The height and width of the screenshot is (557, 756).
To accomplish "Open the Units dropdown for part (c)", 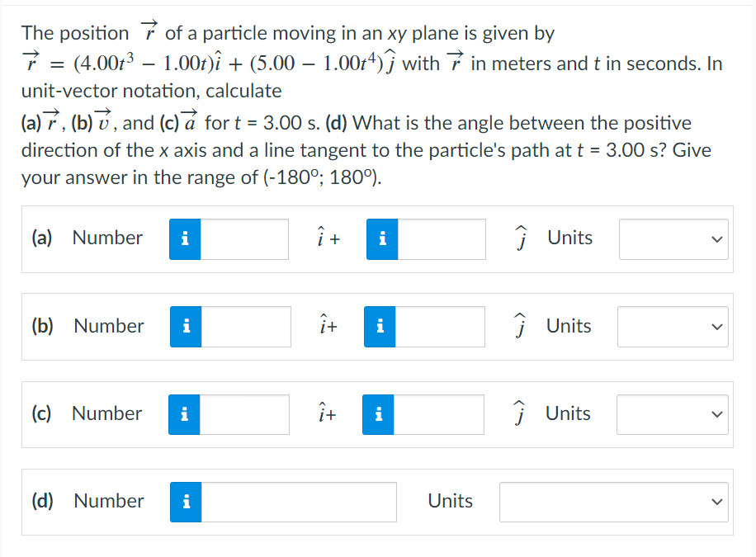I will [673, 414].
